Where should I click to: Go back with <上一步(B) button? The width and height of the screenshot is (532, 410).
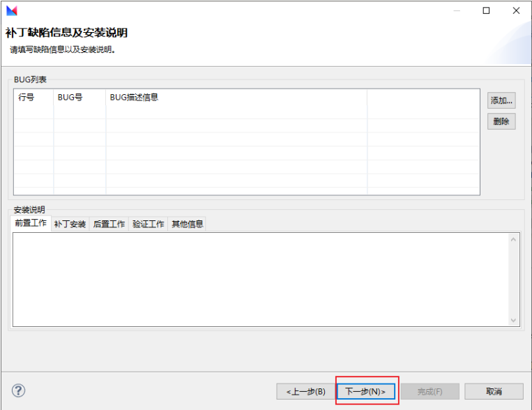click(305, 392)
